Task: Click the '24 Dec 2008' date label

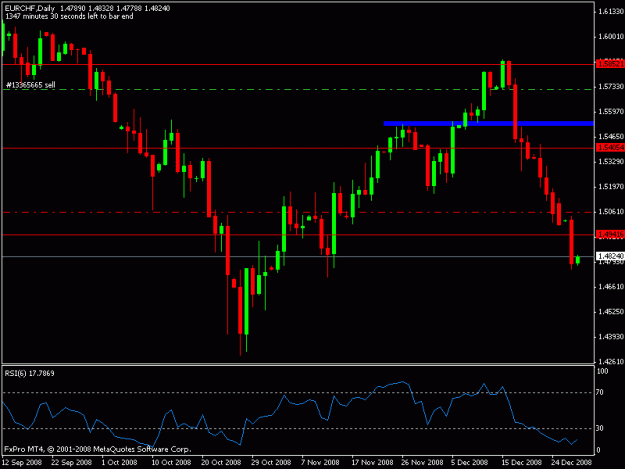Action: point(572,462)
